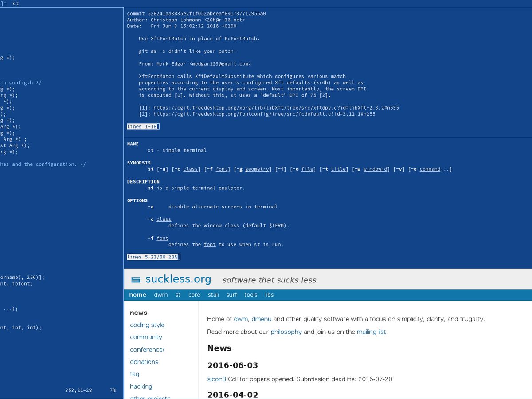Viewport: 532px width, 399px height.
Task: Click the NAME section header in man page
Action: point(133,144)
